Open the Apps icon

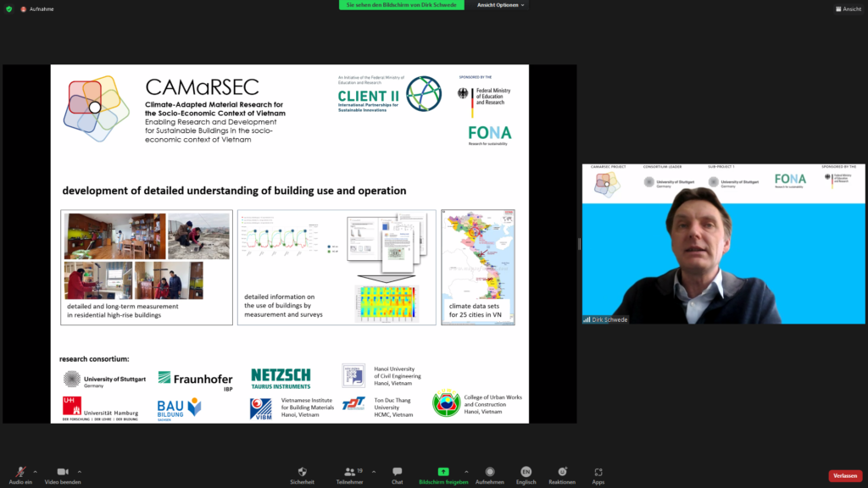[x=598, y=473]
